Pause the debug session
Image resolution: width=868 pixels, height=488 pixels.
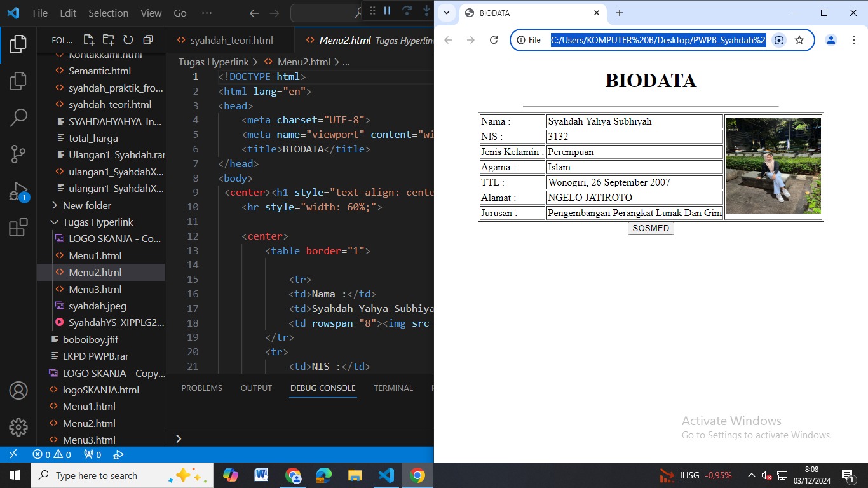click(387, 11)
